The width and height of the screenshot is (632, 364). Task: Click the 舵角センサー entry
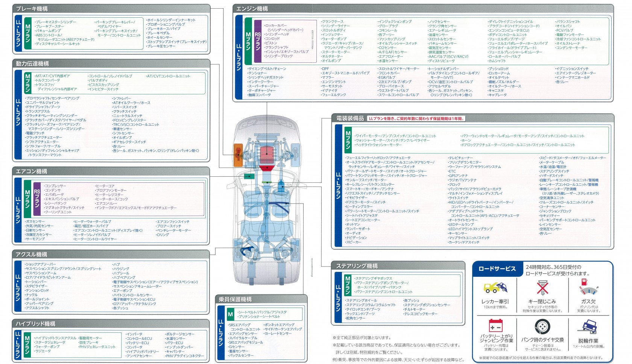355,318
